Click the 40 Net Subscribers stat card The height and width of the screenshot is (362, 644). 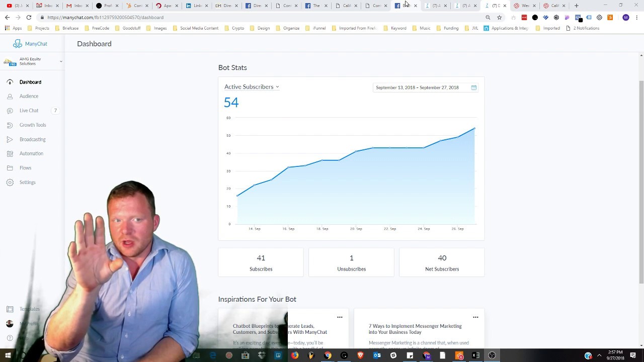coord(442,262)
